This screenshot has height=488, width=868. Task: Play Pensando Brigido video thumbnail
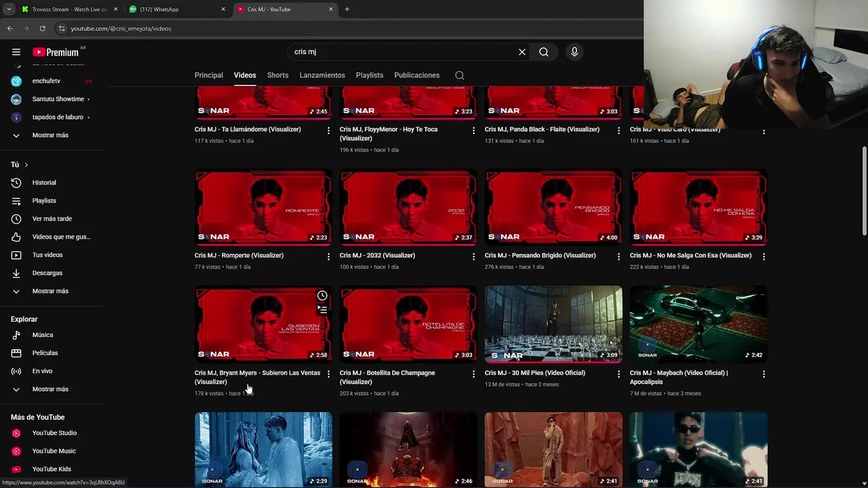pyautogui.click(x=553, y=207)
